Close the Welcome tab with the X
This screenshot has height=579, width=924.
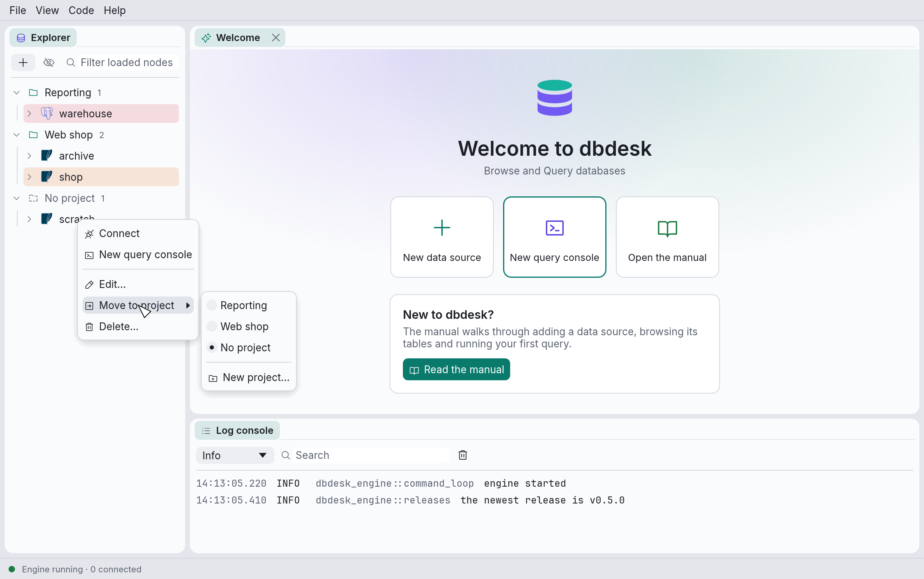(x=276, y=38)
